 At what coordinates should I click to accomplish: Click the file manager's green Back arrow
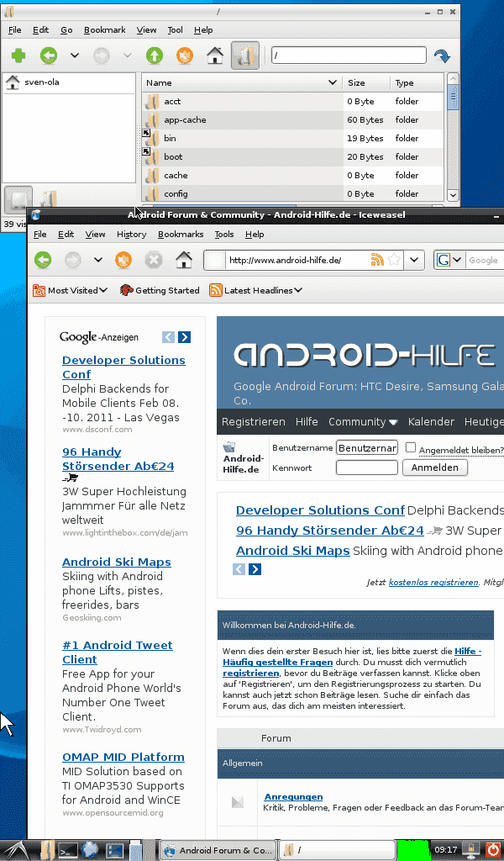49,55
